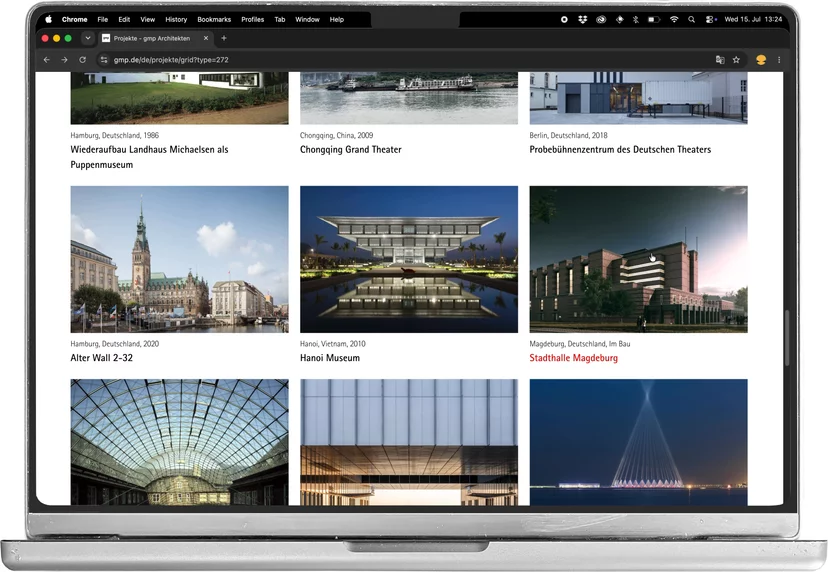Click the browser back arrow
The width and height of the screenshot is (828, 572).
pyautogui.click(x=46, y=60)
